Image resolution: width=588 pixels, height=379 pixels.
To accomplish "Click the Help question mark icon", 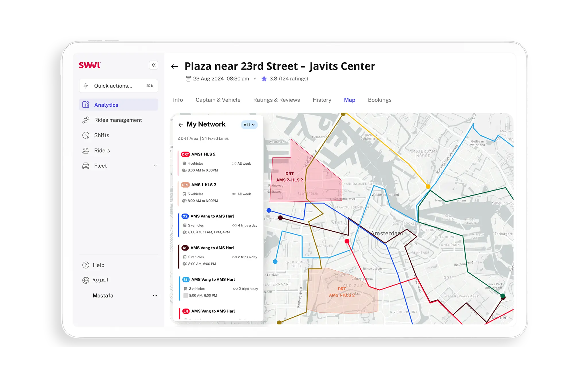I will [86, 265].
